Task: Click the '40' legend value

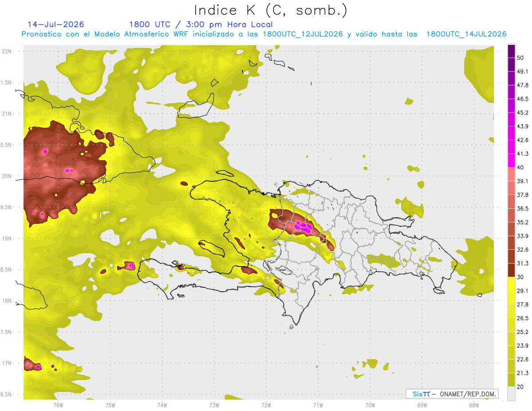Action: pos(520,167)
